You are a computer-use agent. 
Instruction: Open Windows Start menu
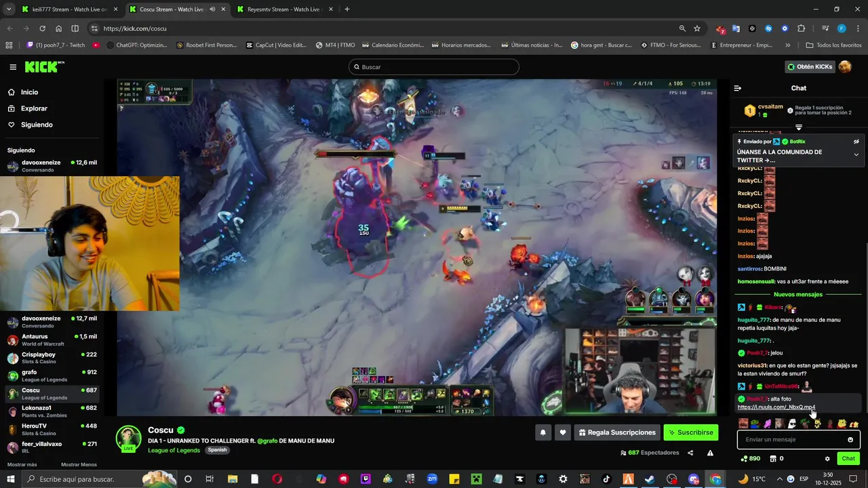11,479
